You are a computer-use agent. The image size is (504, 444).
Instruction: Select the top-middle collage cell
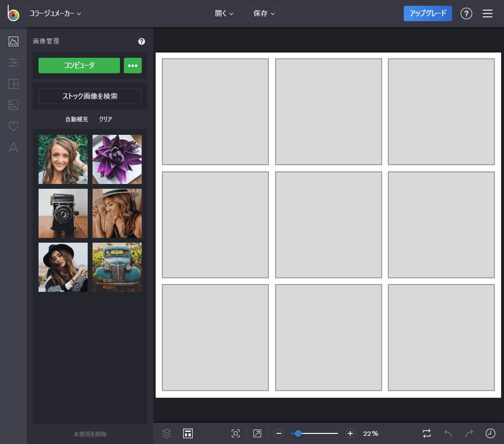(329, 111)
